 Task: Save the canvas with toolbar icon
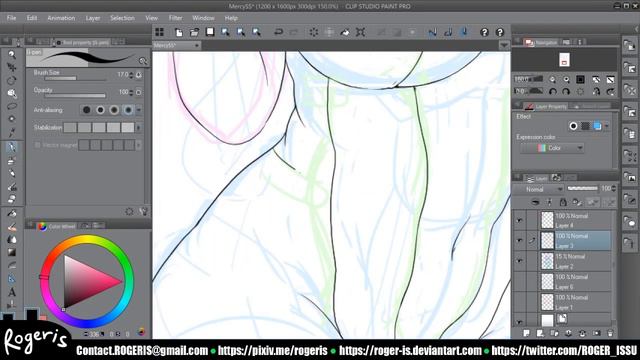click(210, 32)
